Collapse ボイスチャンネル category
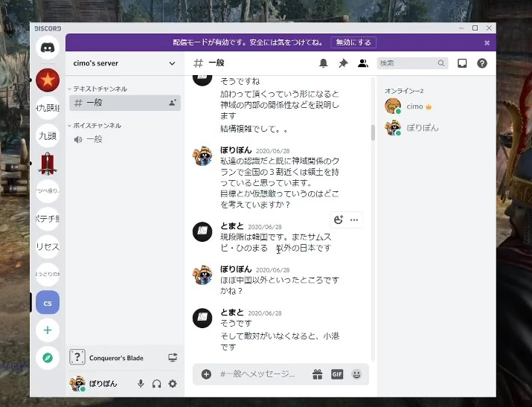This screenshot has height=407, width=532. pyautogui.click(x=95, y=126)
